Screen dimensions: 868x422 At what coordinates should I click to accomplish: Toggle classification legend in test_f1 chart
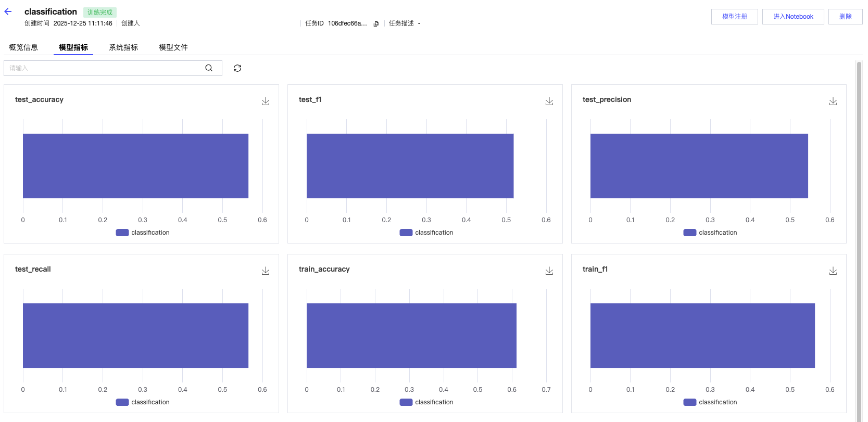(426, 233)
